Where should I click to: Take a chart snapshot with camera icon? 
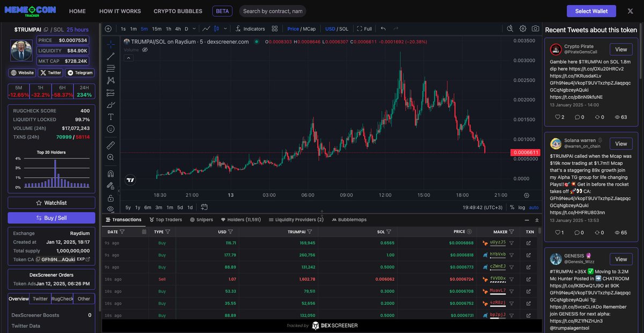pos(536,28)
